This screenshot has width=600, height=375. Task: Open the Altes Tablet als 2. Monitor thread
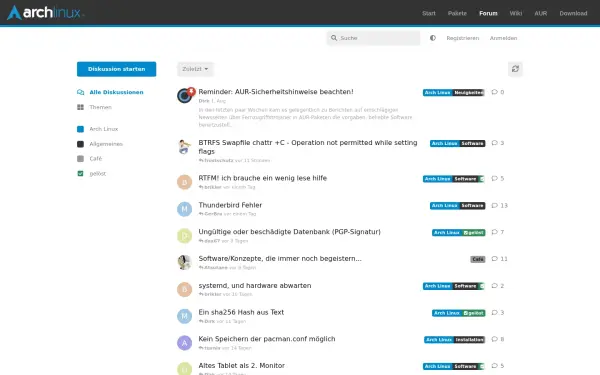(x=241, y=365)
